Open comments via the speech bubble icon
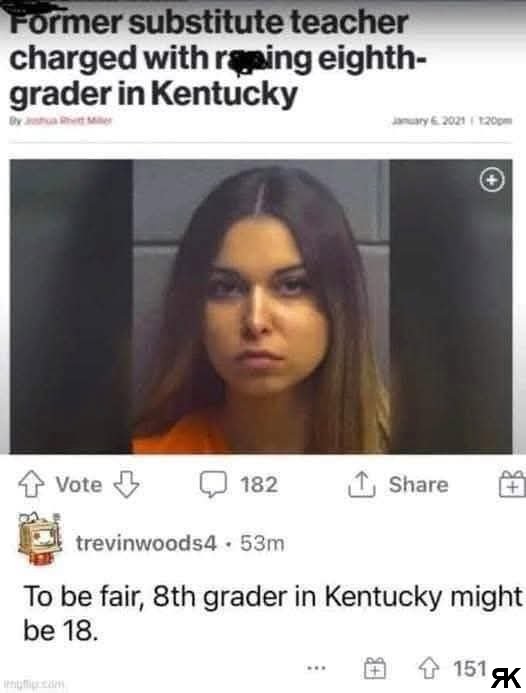The width and height of the screenshot is (526, 693). coord(213,484)
